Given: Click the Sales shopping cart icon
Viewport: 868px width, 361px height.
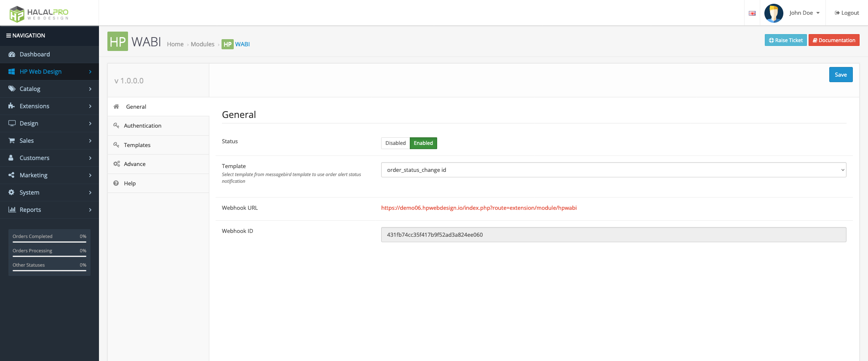Looking at the screenshot, I should (12, 141).
